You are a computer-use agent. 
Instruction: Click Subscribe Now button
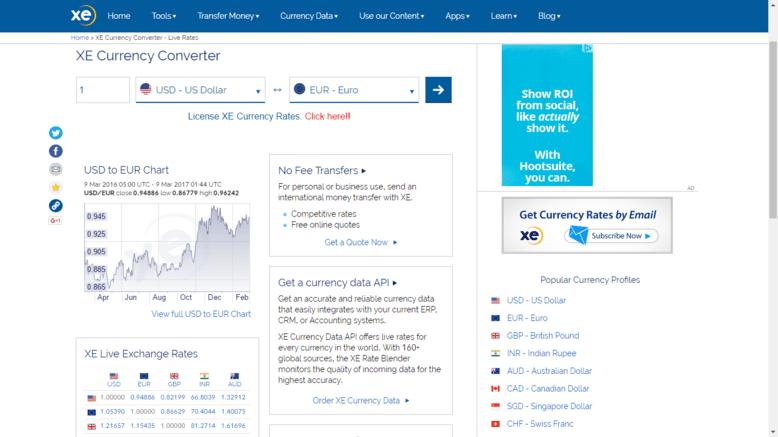611,236
